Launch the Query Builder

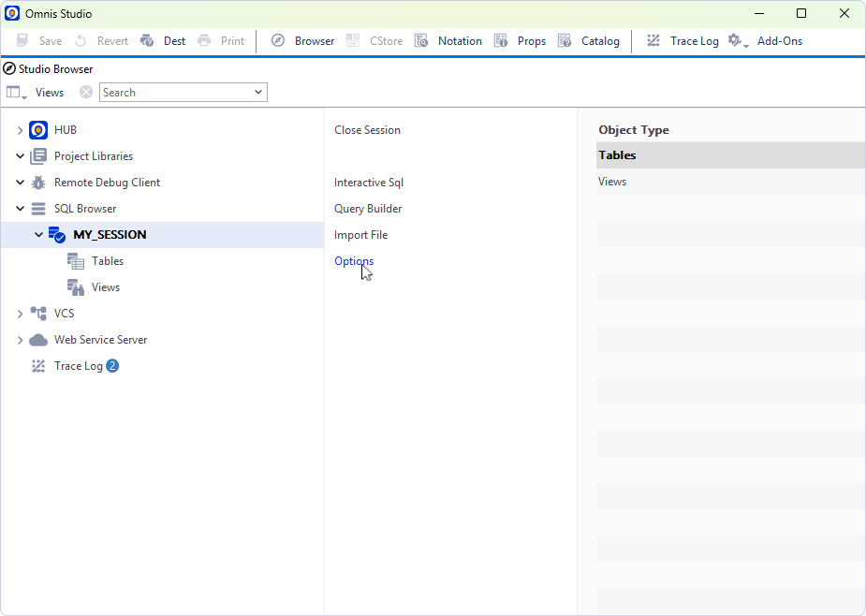pos(368,209)
